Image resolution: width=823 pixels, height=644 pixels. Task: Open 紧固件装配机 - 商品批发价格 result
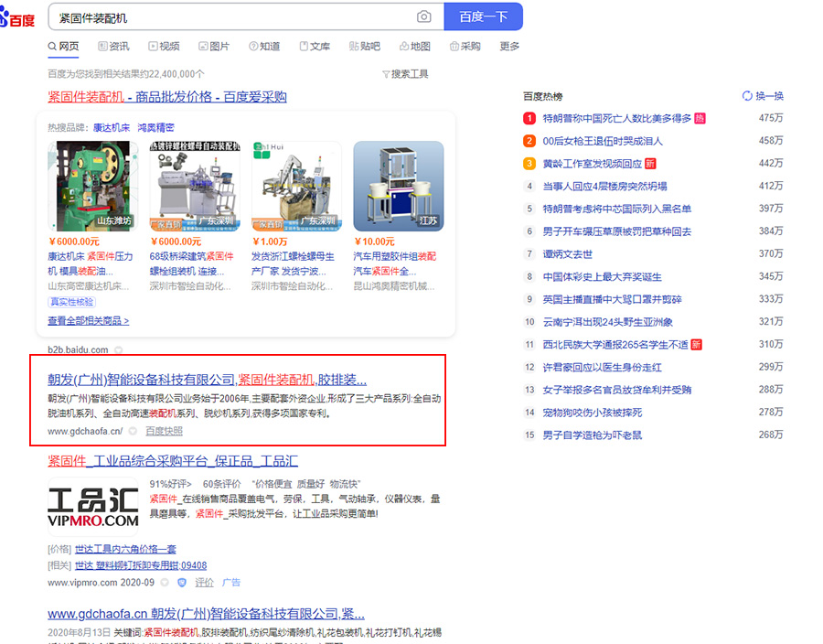click(167, 97)
